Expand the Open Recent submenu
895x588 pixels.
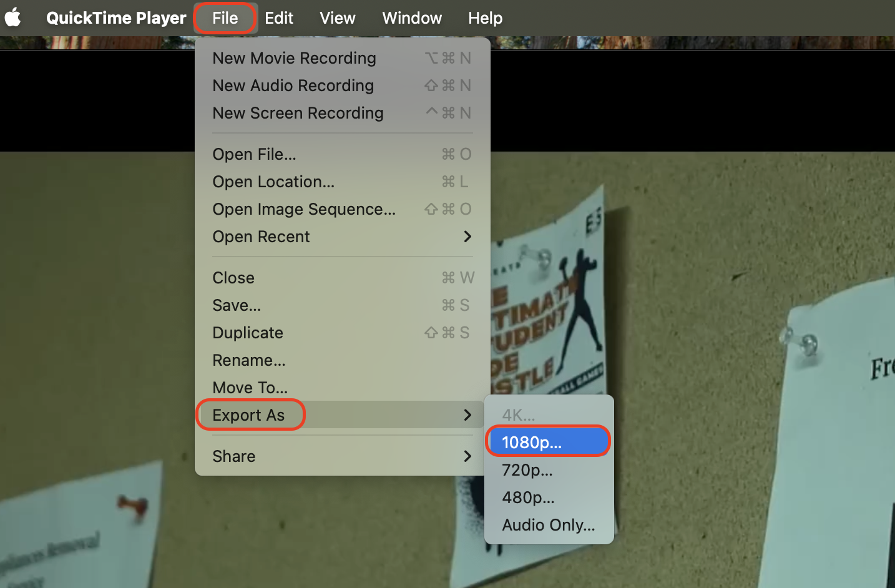coord(343,237)
